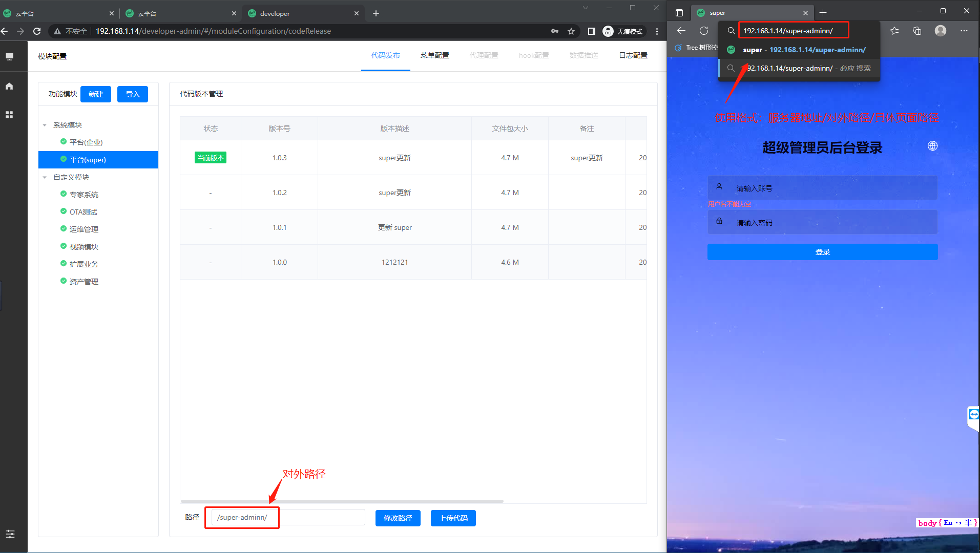Bookmark the page with the star icon
Image resolution: width=980 pixels, height=553 pixels.
tap(571, 31)
